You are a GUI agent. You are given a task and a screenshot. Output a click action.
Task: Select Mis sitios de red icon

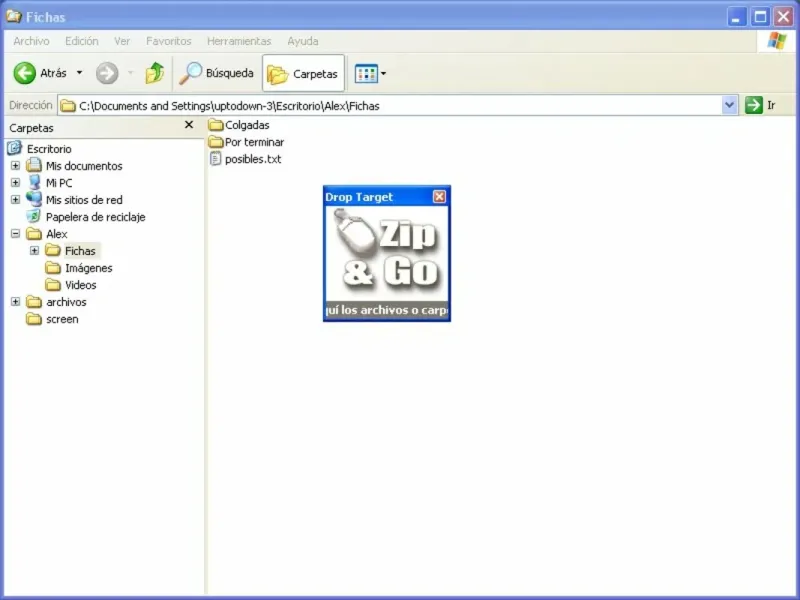pos(34,199)
